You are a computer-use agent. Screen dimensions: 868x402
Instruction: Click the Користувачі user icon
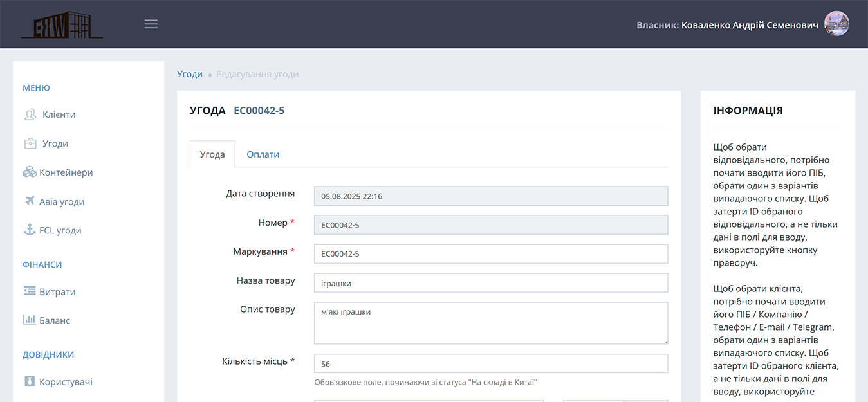30,381
